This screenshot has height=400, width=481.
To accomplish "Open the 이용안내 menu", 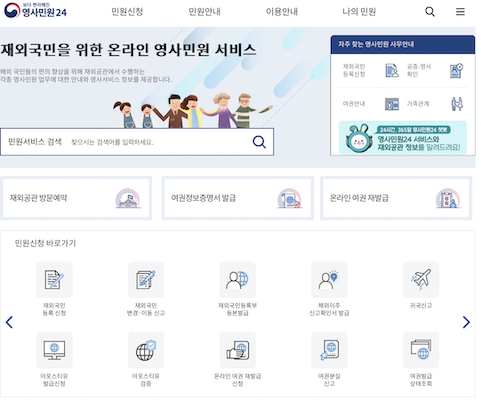I will (x=282, y=12).
